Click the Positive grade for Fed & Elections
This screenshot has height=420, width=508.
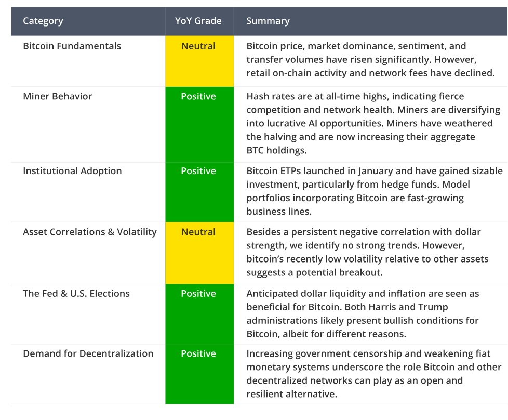(x=199, y=314)
